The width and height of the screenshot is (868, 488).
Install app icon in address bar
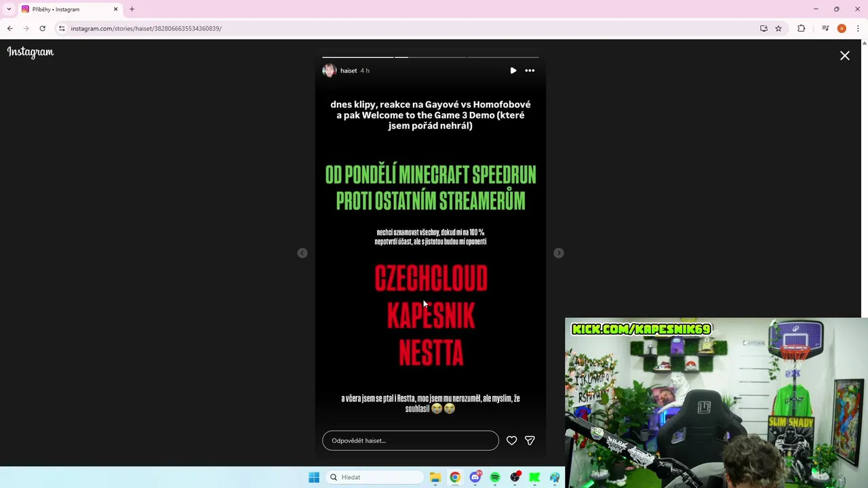(764, 28)
